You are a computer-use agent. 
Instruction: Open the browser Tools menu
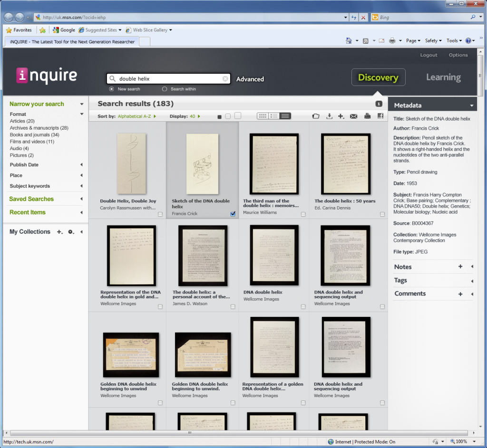pos(454,41)
